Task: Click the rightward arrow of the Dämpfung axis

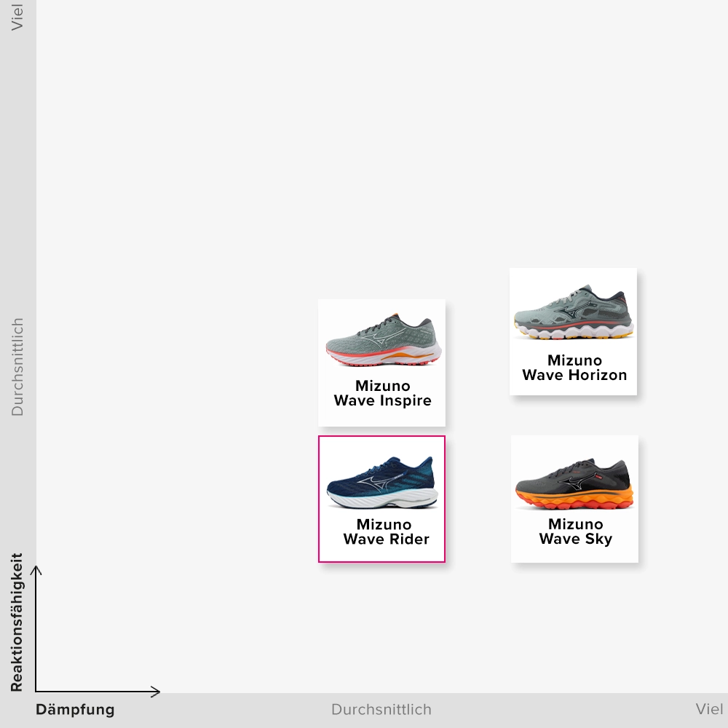Action: tap(154, 691)
